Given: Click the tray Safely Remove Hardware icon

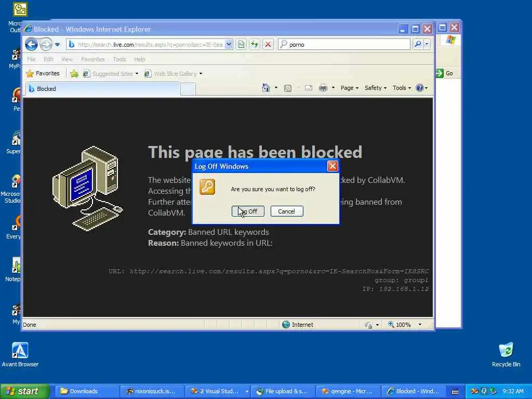Looking at the screenshot, I should (493, 391).
